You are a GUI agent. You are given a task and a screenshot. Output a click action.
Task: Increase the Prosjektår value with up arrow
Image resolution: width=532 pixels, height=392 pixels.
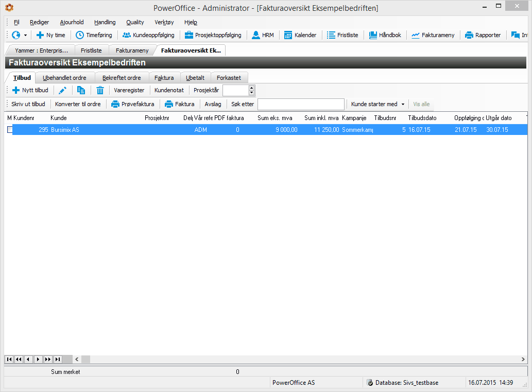(251, 88)
